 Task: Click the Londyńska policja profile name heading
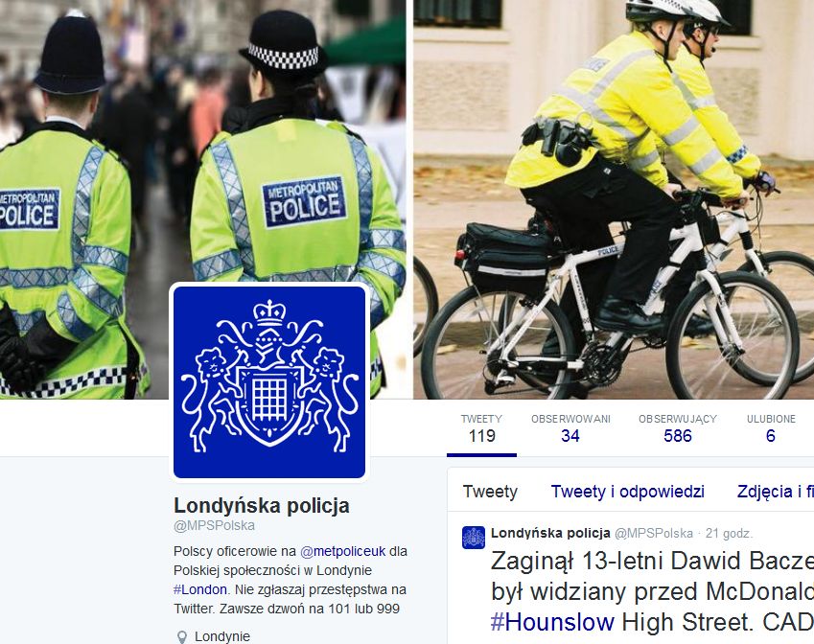pyautogui.click(x=262, y=505)
